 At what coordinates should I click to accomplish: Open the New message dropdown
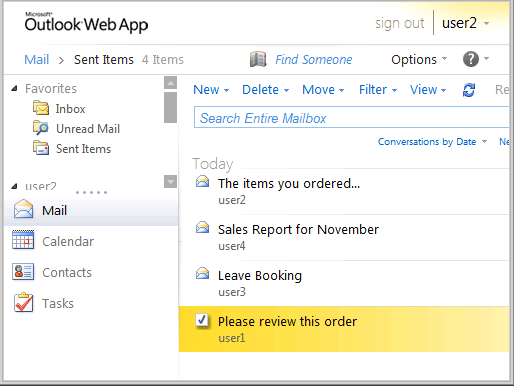pyautogui.click(x=211, y=90)
